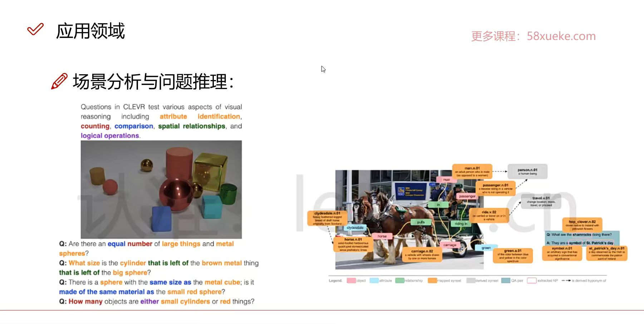This screenshot has height=324, width=644.
Task: Click the dashed arrow legend symbol
Action: click(566, 280)
